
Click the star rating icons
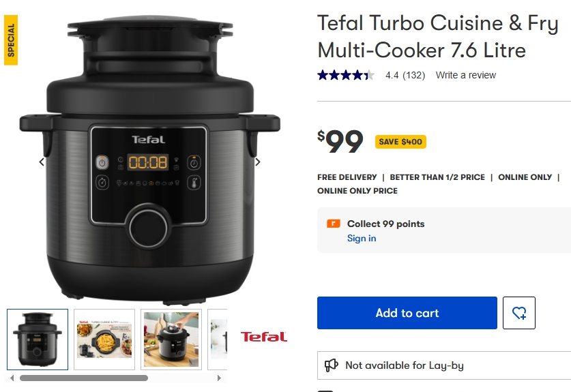pyautogui.click(x=346, y=75)
